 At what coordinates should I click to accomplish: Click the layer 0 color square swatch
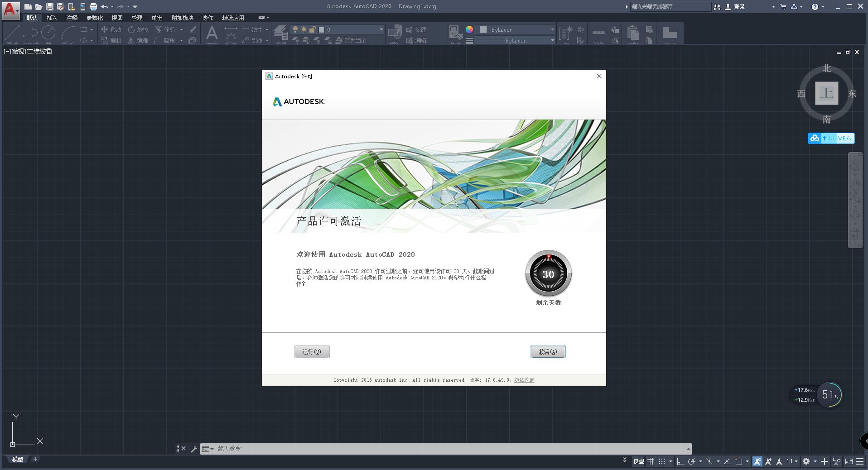pyautogui.click(x=322, y=29)
